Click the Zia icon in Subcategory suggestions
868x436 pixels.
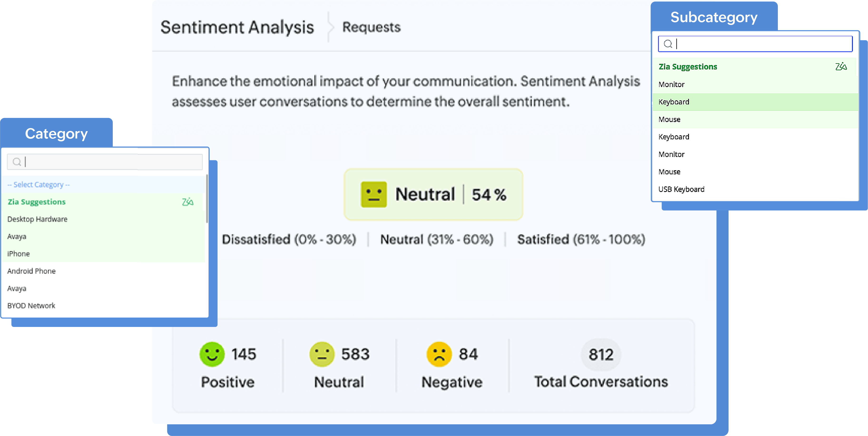(x=841, y=66)
